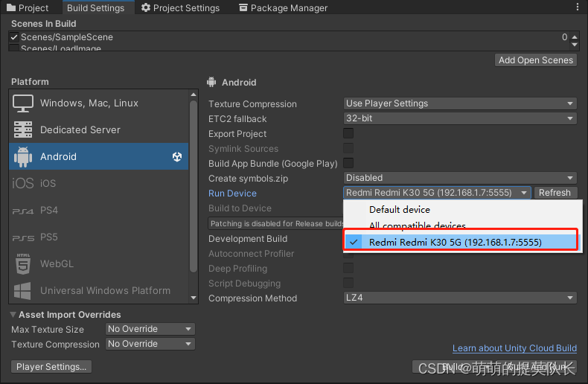The width and height of the screenshot is (588, 384).
Task: Click the Dedicated Server platform icon
Action: click(23, 129)
